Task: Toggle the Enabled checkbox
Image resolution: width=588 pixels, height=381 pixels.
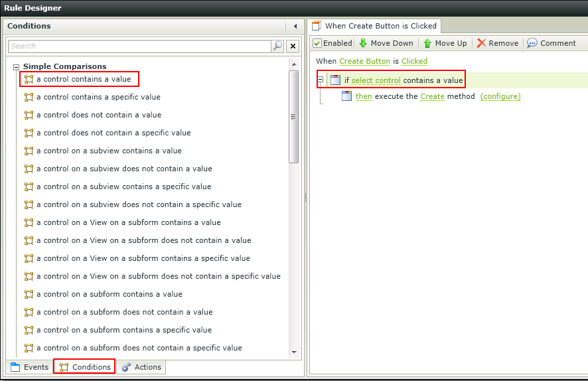Action: point(317,44)
